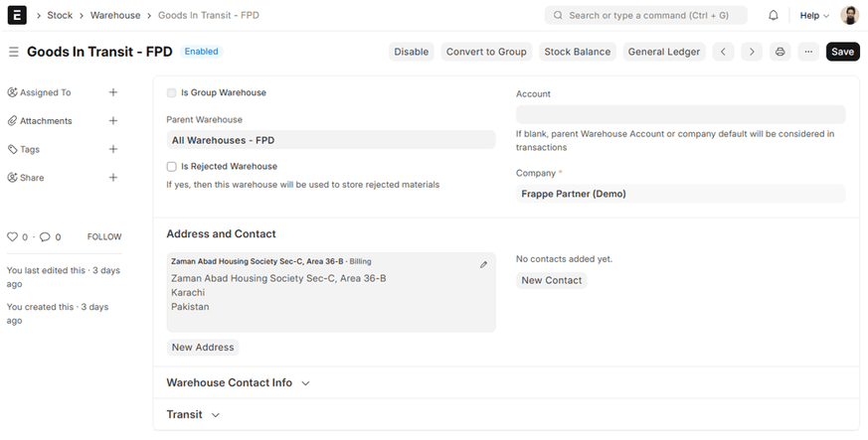This screenshot has width=868, height=440.
Task: Click the empty Account field
Action: (680, 114)
